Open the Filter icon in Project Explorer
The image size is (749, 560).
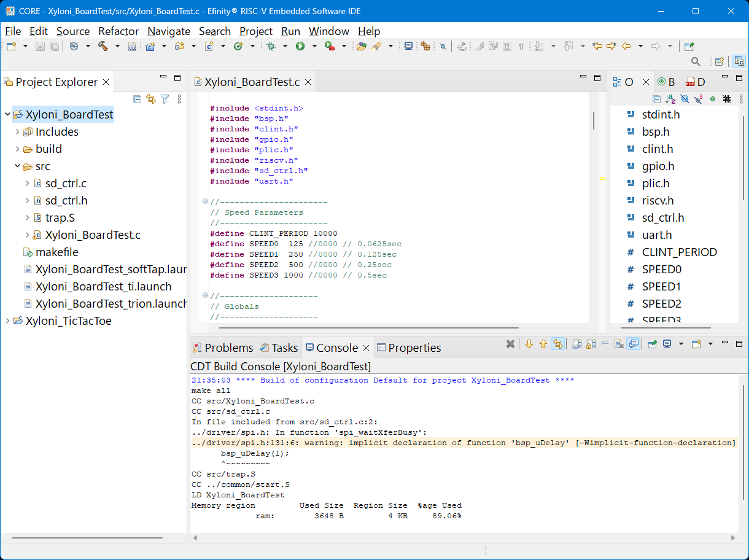165,99
